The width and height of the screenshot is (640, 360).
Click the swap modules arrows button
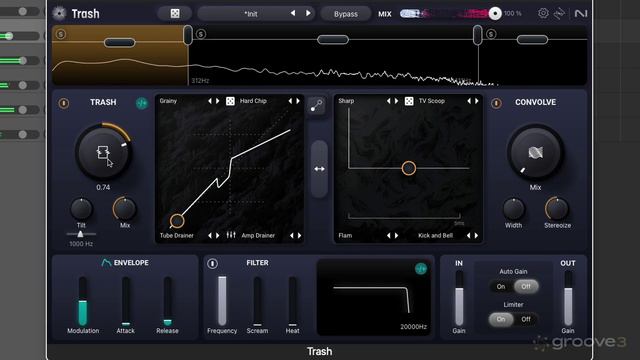tap(319, 169)
